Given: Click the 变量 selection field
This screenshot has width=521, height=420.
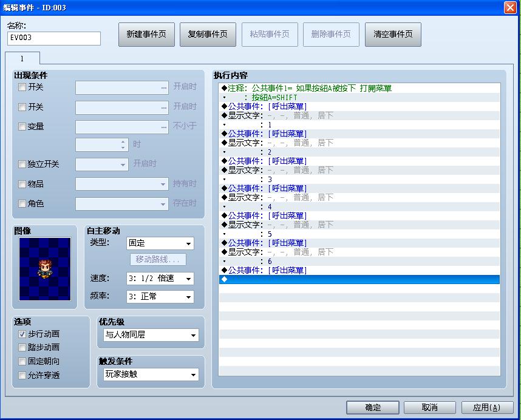Looking at the screenshot, I should (122, 127).
